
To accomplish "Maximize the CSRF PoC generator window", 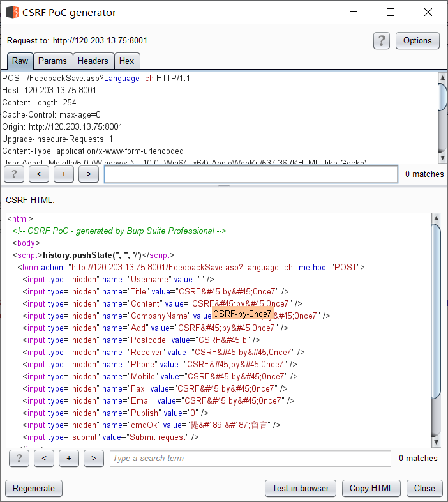I will click(x=391, y=12).
